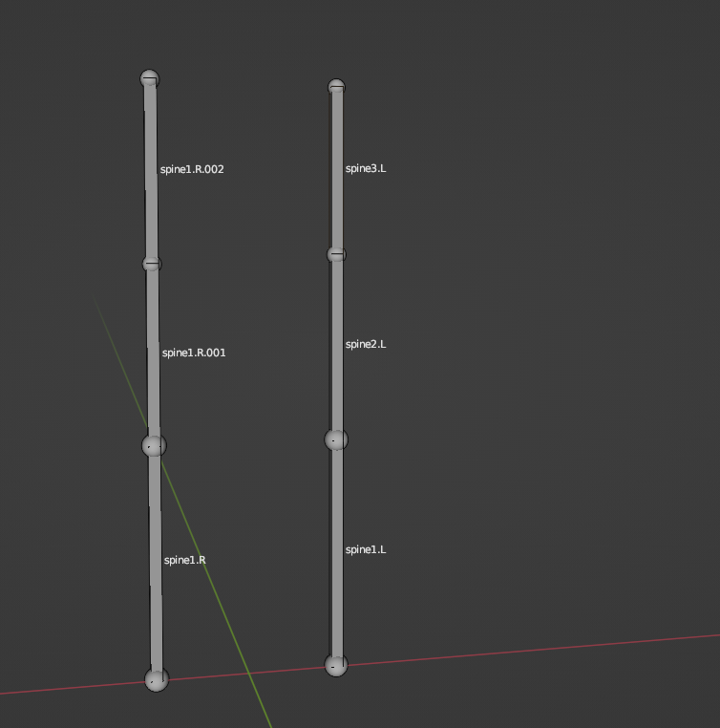Select root joint at base of spine1.R
This screenshot has width=720, height=728.
157,679
